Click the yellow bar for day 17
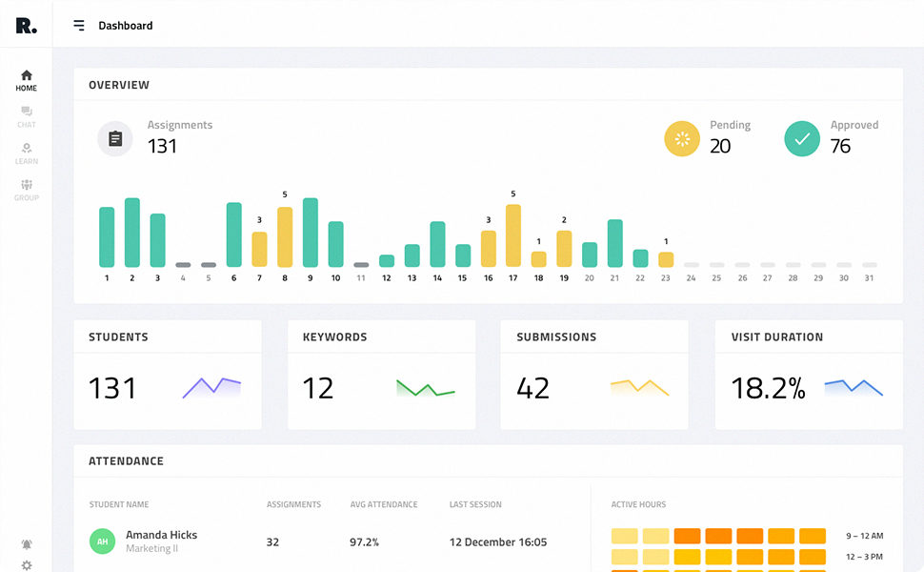 [513, 235]
